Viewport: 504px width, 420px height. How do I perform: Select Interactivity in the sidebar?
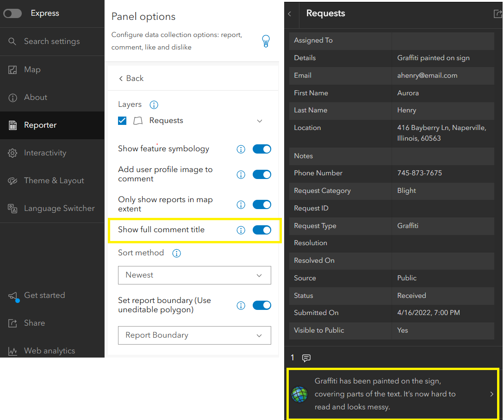click(x=45, y=153)
